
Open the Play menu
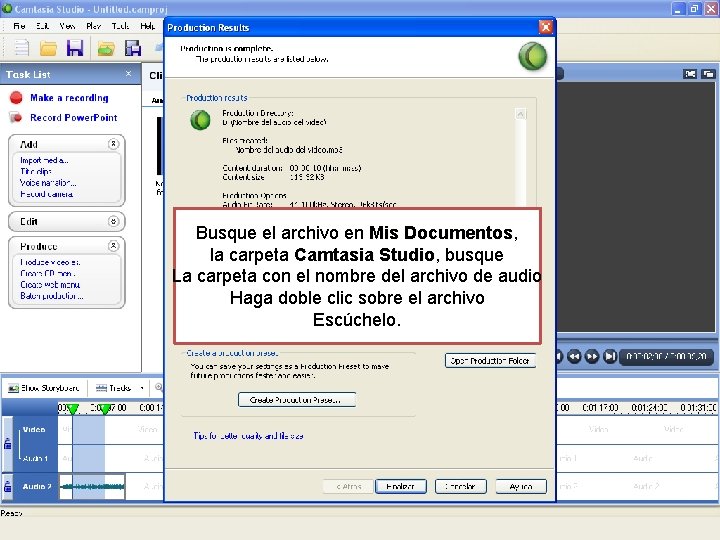point(93,26)
